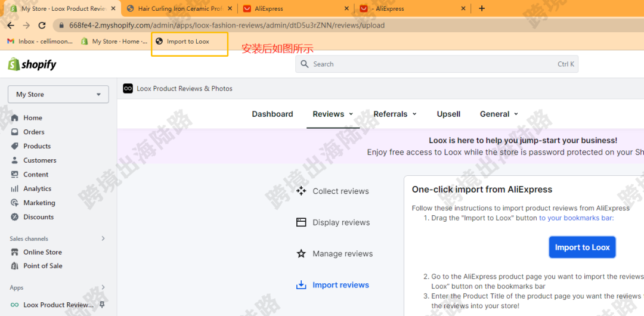Viewport: 644px width, 316px height.
Task: Click the Display reviews window icon
Action: coord(302,222)
